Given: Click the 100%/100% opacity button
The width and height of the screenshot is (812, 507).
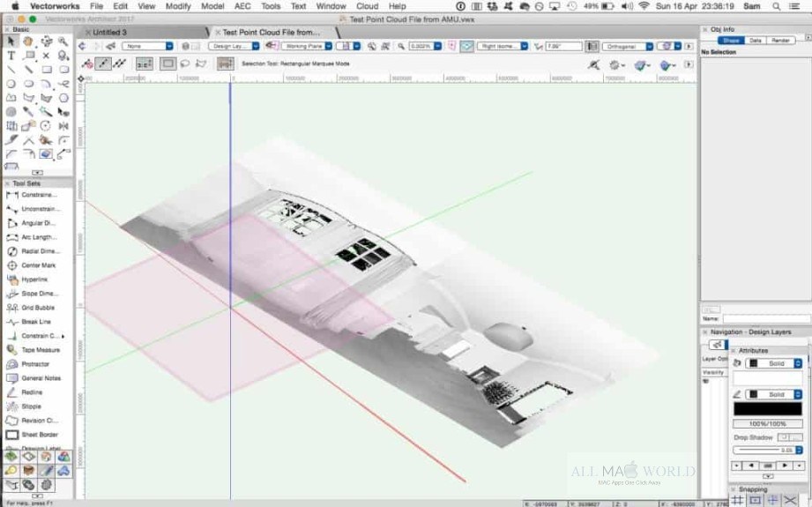Looking at the screenshot, I should click(767, 423).
